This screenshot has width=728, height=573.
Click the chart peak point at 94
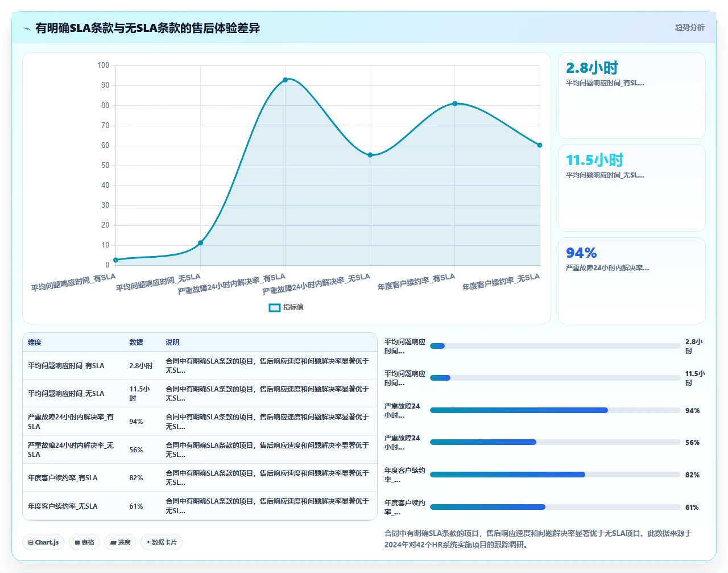point(286,80)
